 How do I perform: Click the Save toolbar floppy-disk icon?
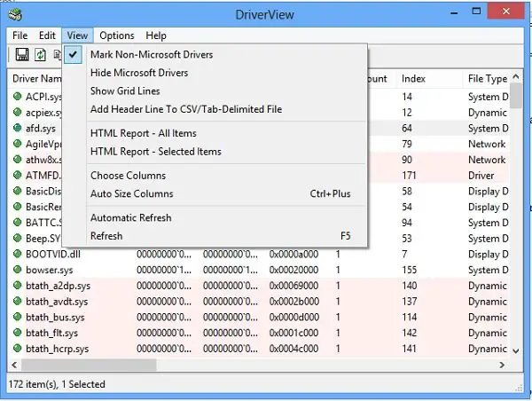(22, 54)
